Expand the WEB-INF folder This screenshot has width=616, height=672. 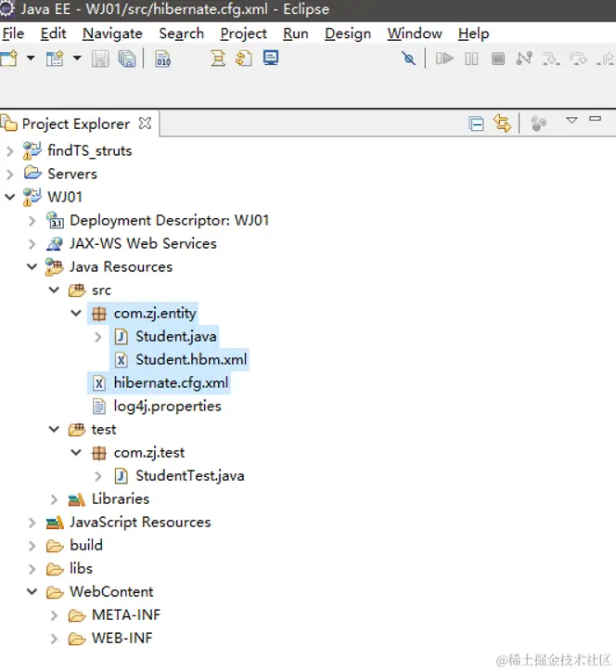click(54, 639)
